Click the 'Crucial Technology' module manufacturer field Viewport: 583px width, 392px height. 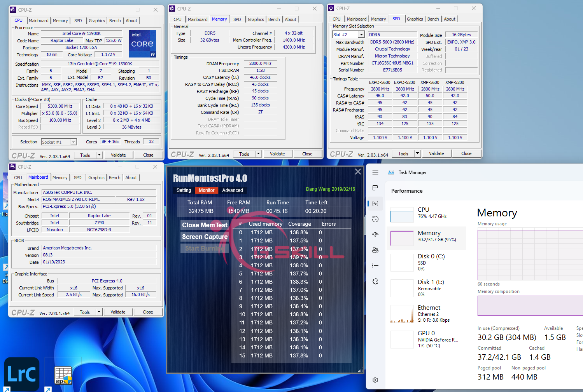(x=392, y=49)
